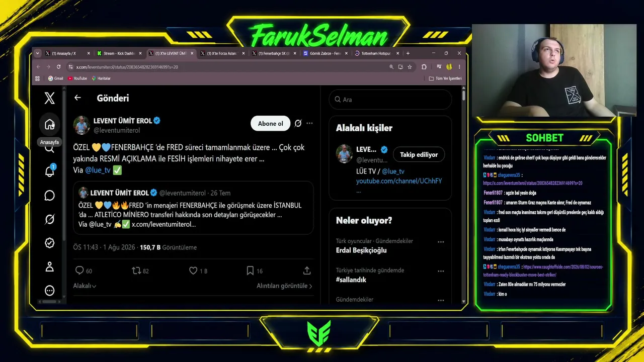Viewport: 644px width, 362px height.
Task: Reply to the post with 60 comments
Action: pos(79,270)
